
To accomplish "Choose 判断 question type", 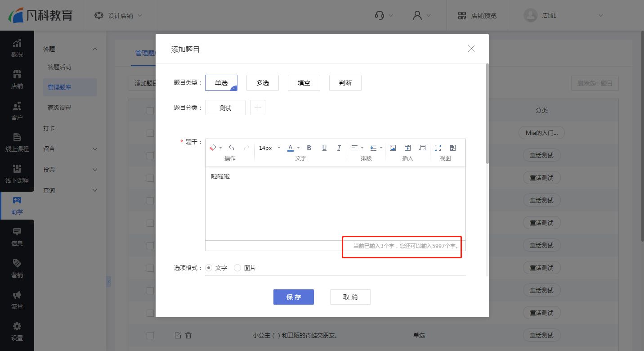I will (345, 83).
